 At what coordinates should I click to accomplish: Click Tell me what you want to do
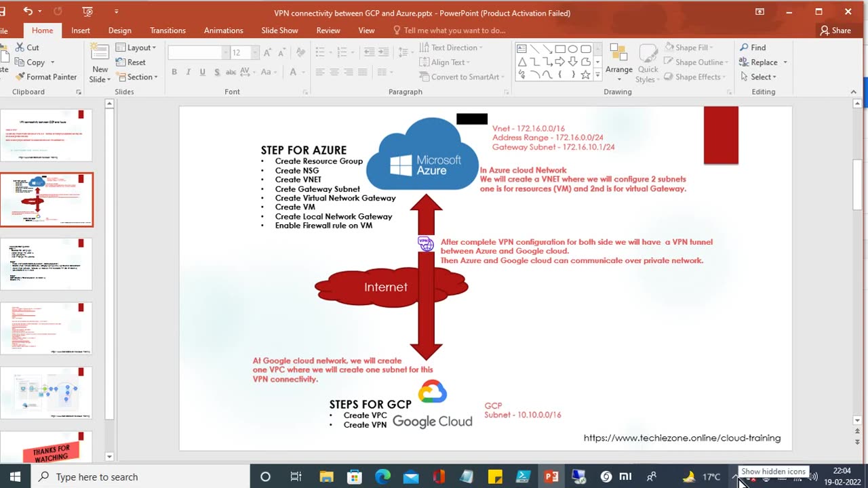click(449, 30)
